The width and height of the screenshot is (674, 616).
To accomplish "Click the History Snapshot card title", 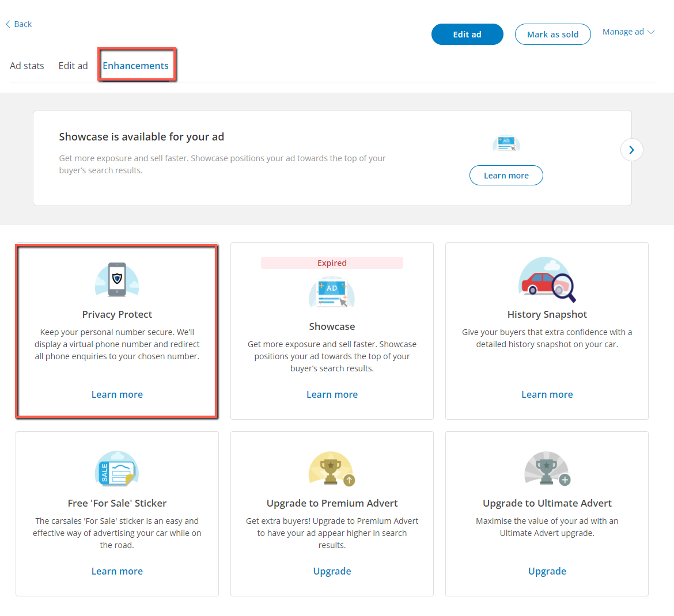I will [547, 314].
